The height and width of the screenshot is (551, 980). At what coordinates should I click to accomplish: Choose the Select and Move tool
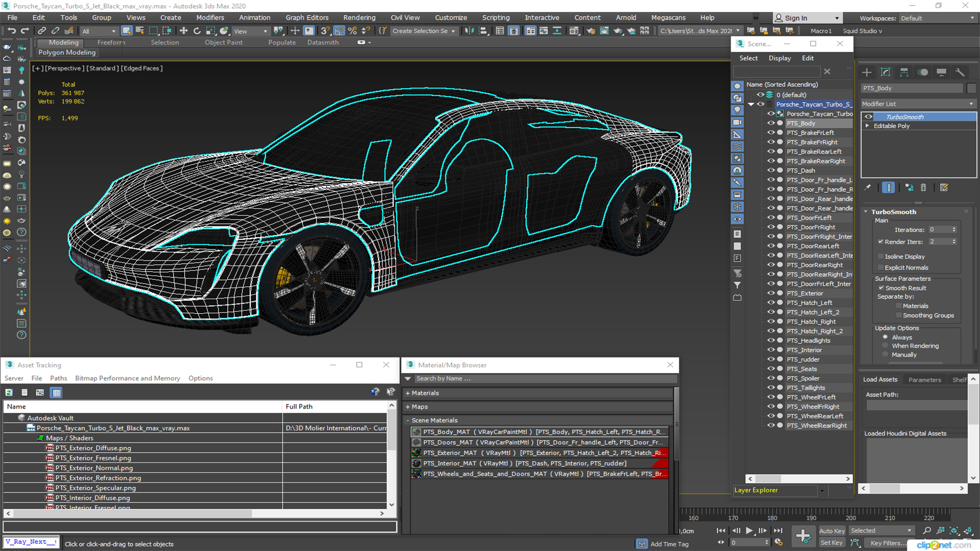click(x=183, y=31)
